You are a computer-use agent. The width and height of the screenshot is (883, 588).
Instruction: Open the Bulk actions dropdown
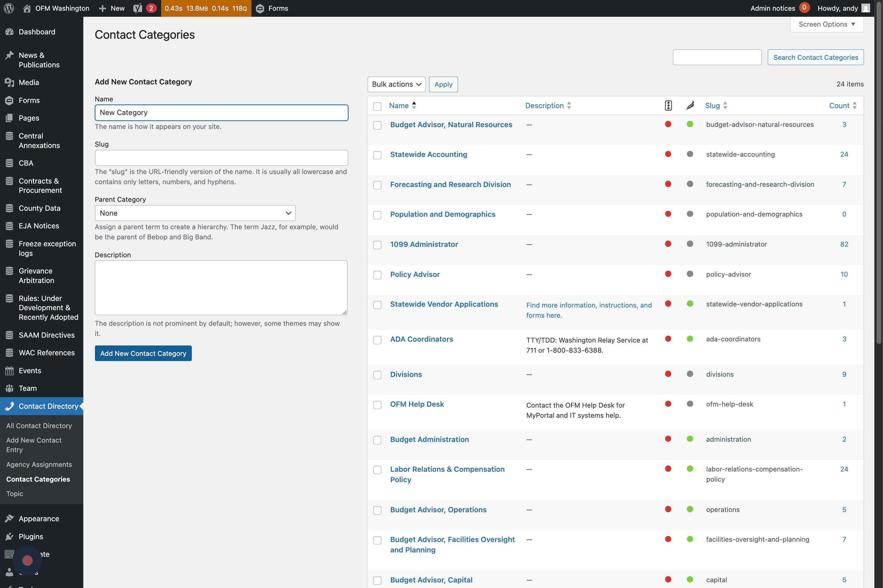click(396, 84)
